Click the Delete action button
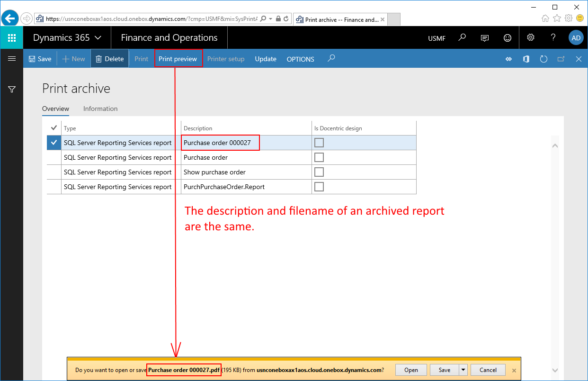Screen dimensions: 588x381 point(109,59)
